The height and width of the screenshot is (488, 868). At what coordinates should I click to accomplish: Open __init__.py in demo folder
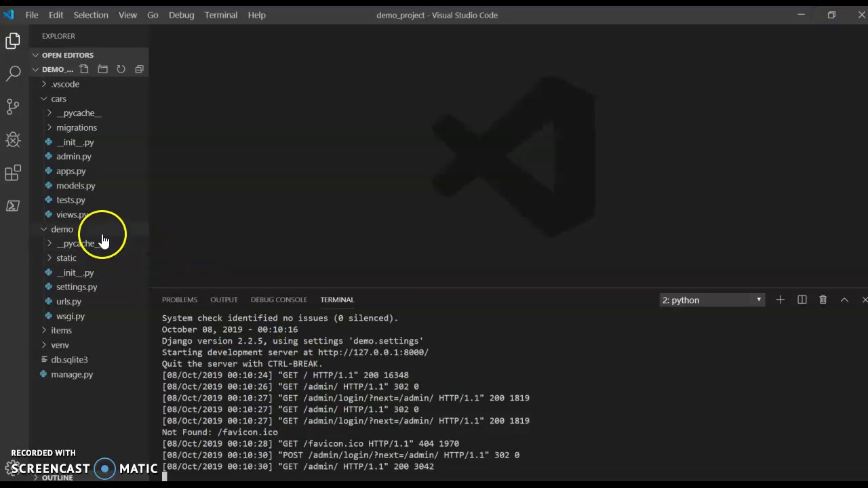click(75, 272)
